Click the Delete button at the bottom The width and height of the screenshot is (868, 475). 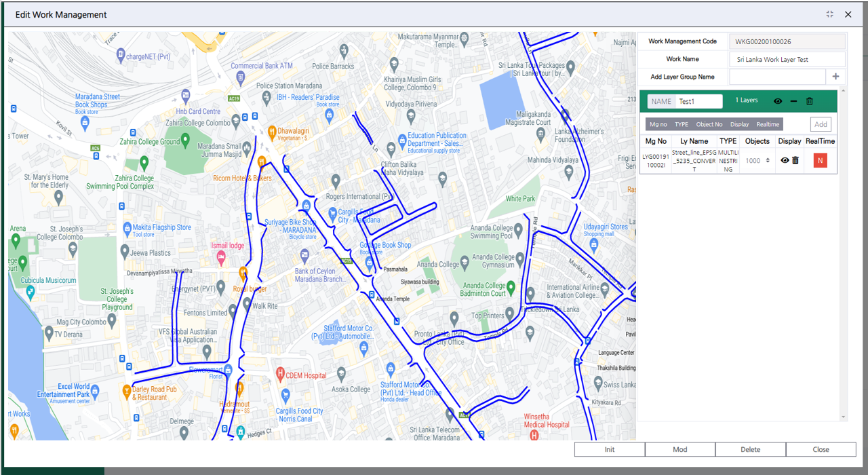click(751, 449)
